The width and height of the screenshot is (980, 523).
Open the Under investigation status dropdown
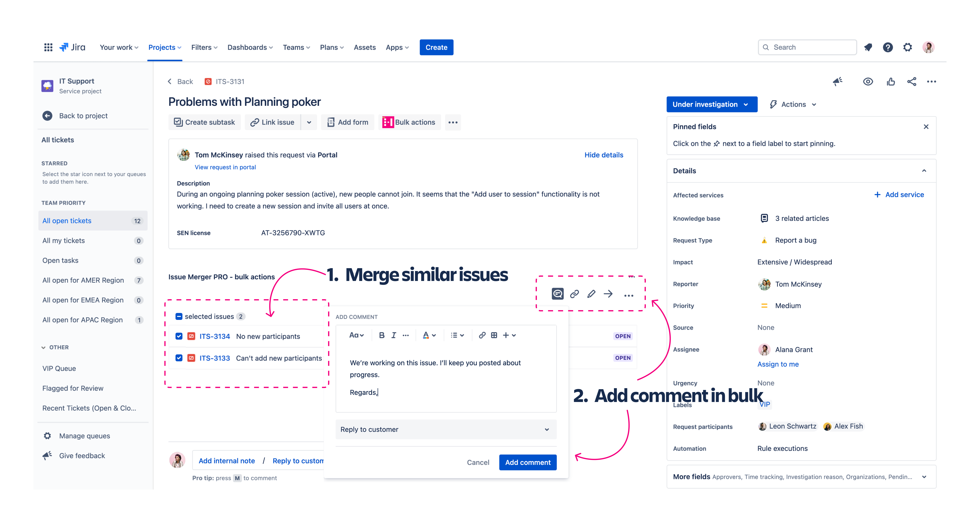tap(711, 104)
